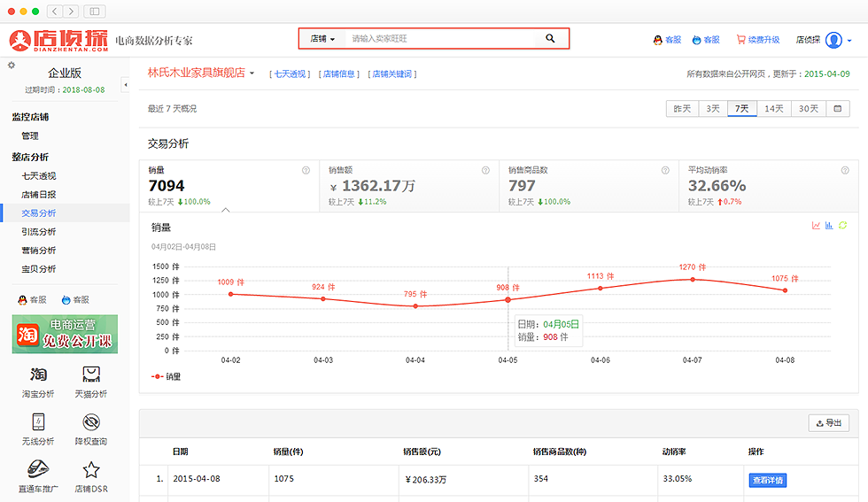Switch chart to bar graph view
868x502 pixels.
[x=829, y=226]
